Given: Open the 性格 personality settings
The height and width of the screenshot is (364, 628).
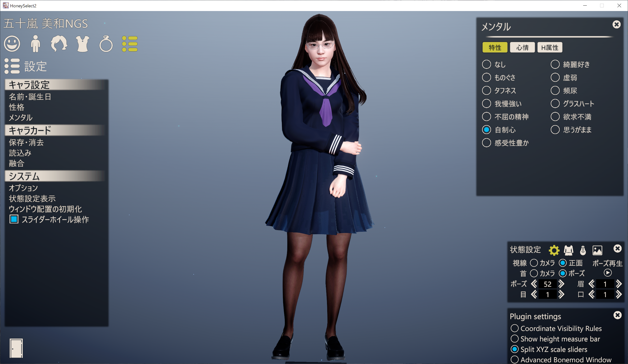Looking at the screenshot, I should (16, 107).
